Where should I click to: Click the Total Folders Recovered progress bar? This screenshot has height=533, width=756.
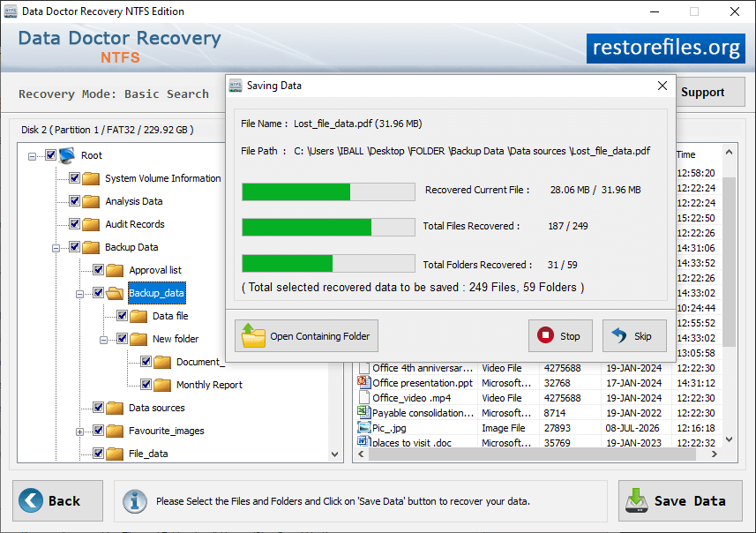pyautogui.click(x=328, y=263)
